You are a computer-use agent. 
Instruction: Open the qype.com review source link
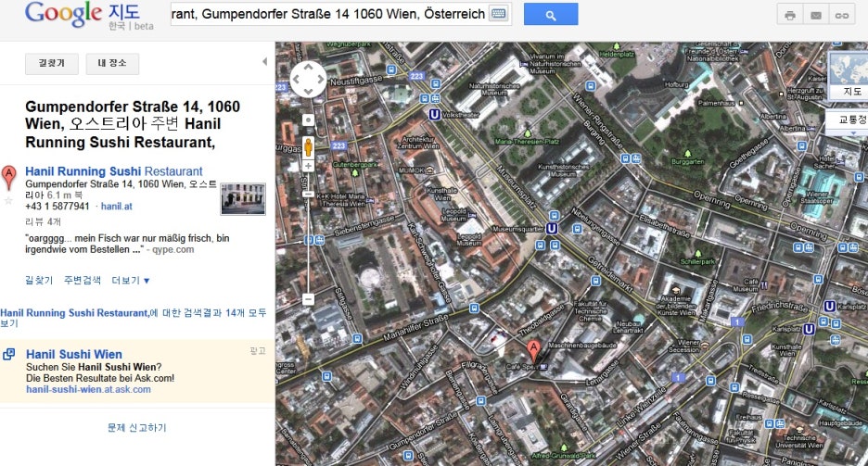click(173, 249)
